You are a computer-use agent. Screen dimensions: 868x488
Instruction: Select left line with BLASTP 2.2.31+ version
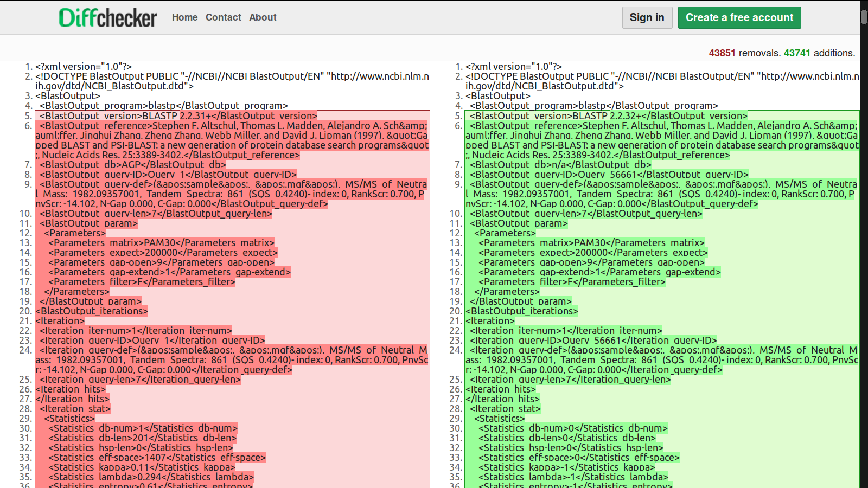[x=178, y=115]
